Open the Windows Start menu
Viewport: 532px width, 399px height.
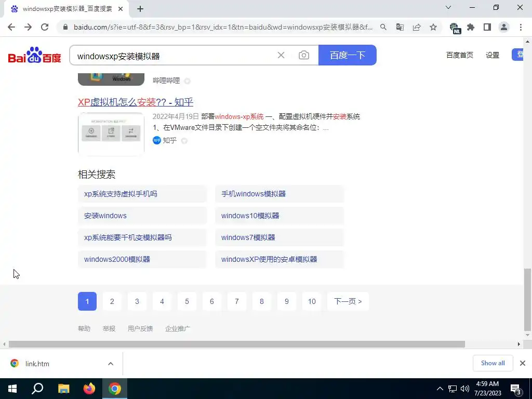[12, 389]
